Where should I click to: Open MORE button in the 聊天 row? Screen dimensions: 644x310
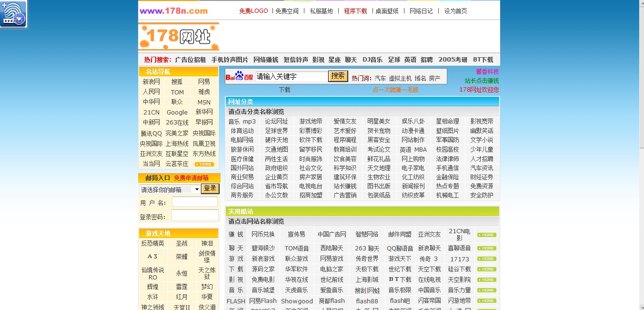[486, 248]
